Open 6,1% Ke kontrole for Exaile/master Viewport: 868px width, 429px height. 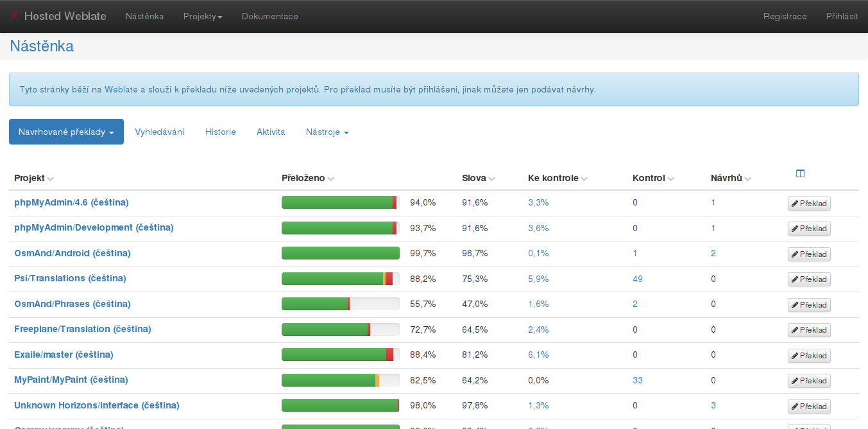[538, 355]
